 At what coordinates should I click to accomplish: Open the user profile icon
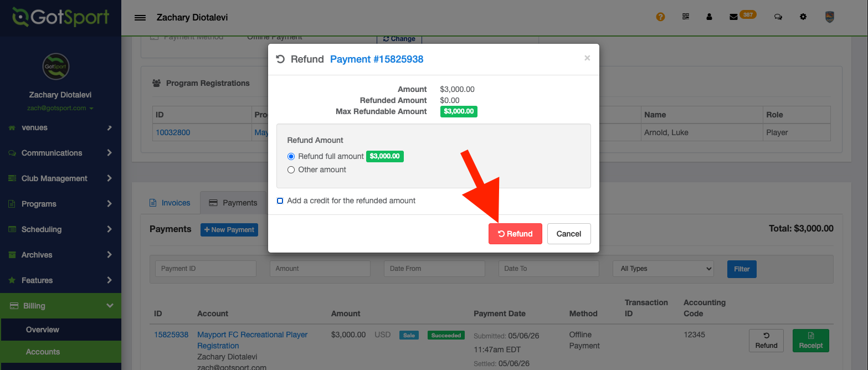coord(709,17)
